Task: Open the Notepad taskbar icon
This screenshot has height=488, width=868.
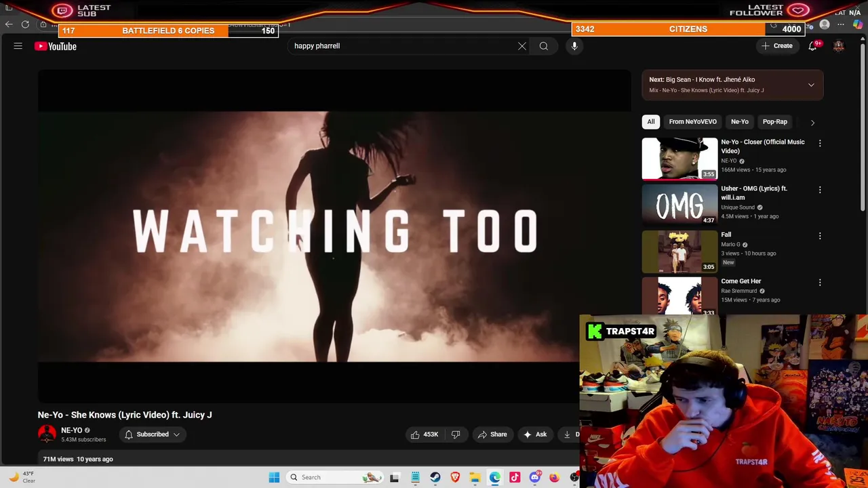Action: (415, 477)
